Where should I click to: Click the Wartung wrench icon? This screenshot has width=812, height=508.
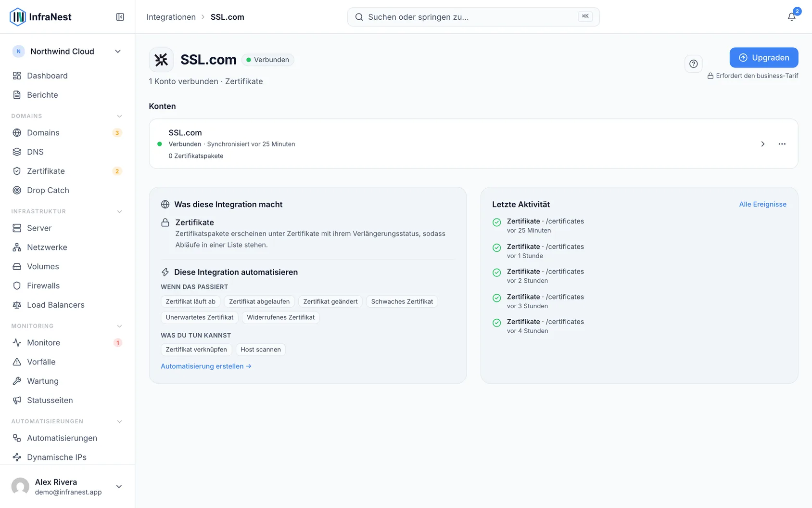[17, 381]
